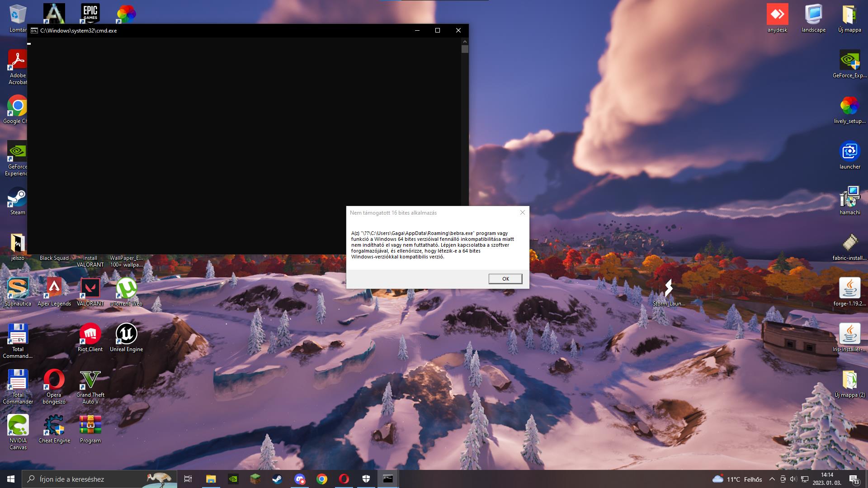Screen dimensions: 868x488
Task: Close the unsupported 16-bit application dialog
Action: coord(523,212)
